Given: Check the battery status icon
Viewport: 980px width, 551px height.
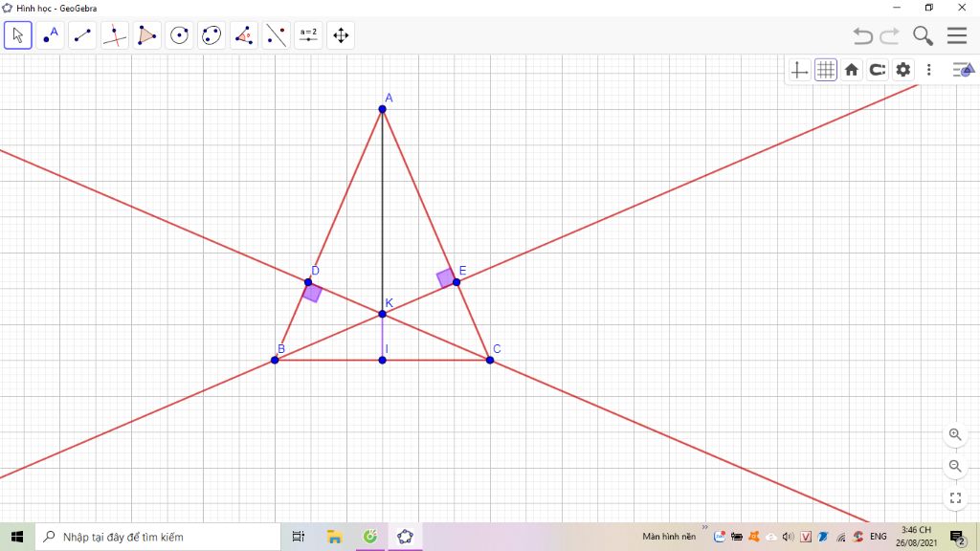Looking at the screenshot, I should coord(737,537).
